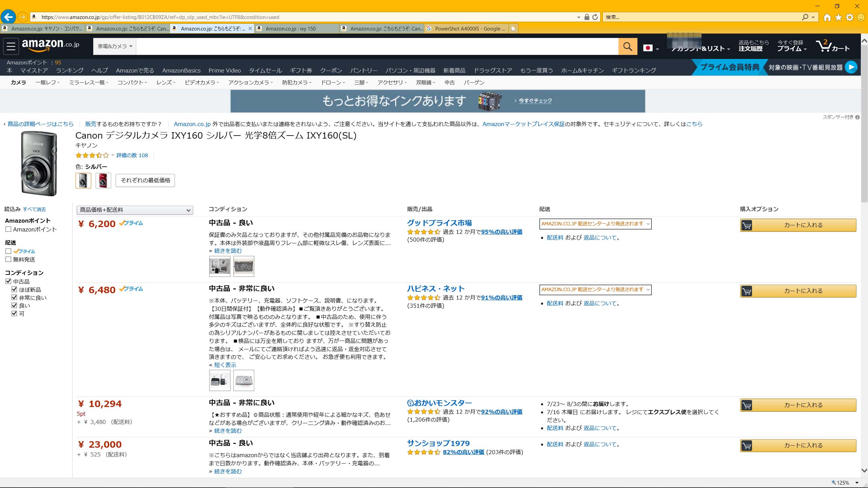The width and height of the screenshot is (868, 488).
Task: Uncheck the 非常に良い condition checkbox
Action: [14, 298]
